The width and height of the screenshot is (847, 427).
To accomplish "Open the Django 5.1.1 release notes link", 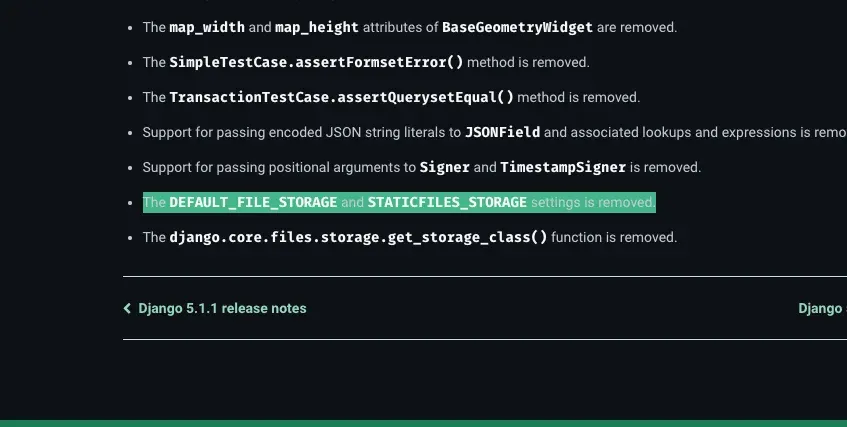I will tap(222, 308).
